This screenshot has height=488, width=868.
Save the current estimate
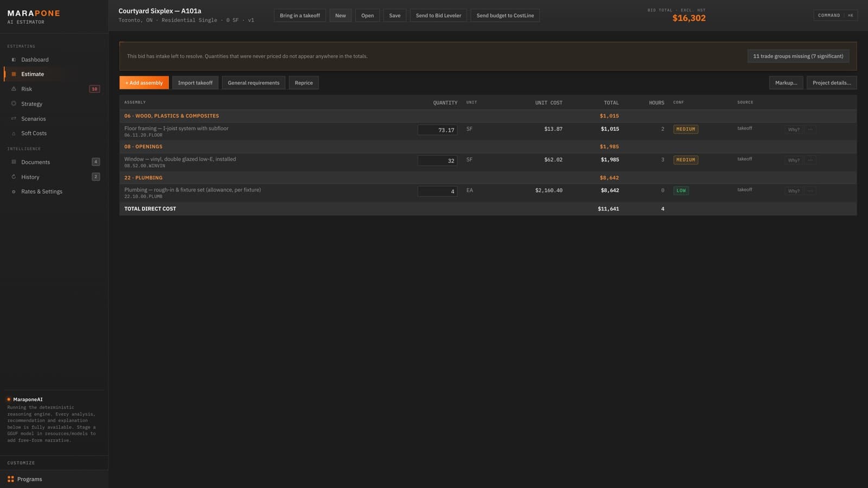tap(394, 15)
